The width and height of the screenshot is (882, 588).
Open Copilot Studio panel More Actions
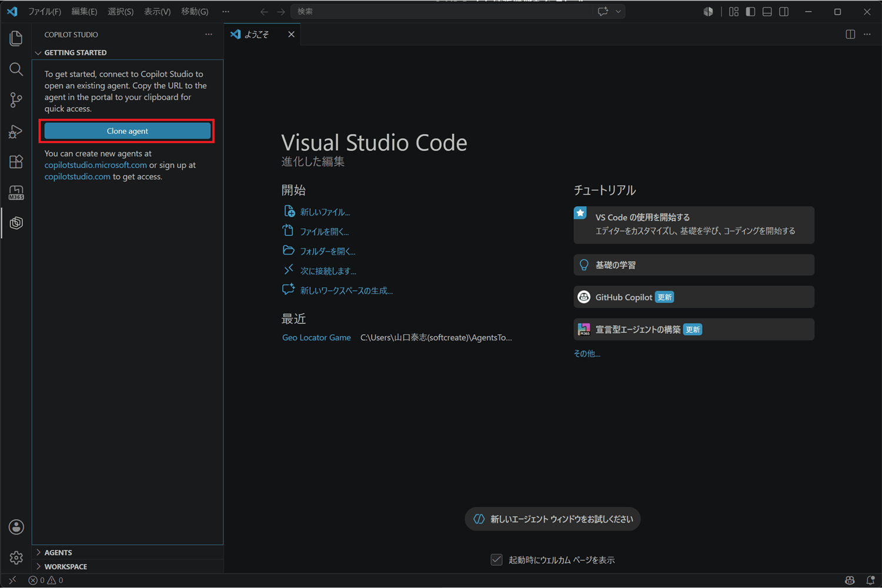pos(209,34)
